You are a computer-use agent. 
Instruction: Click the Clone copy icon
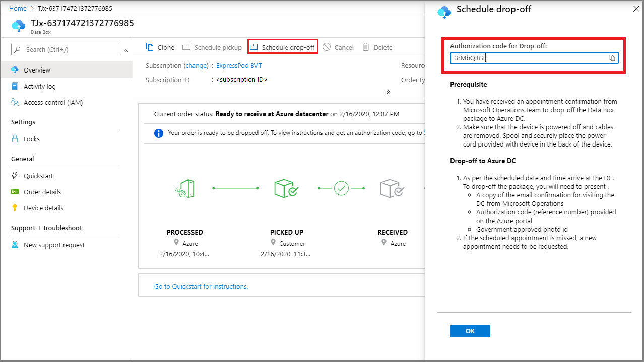[150, 47]
